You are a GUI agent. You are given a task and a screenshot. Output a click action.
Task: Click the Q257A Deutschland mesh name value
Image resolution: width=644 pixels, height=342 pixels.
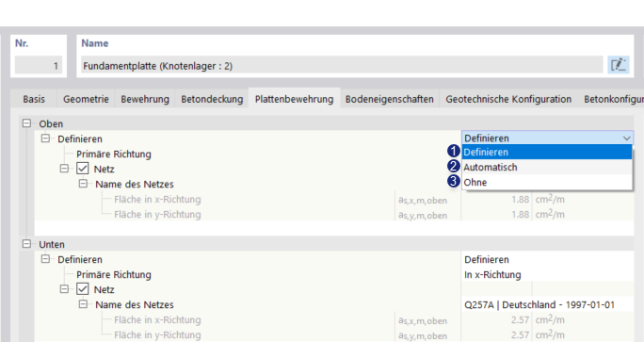[547, 304]
